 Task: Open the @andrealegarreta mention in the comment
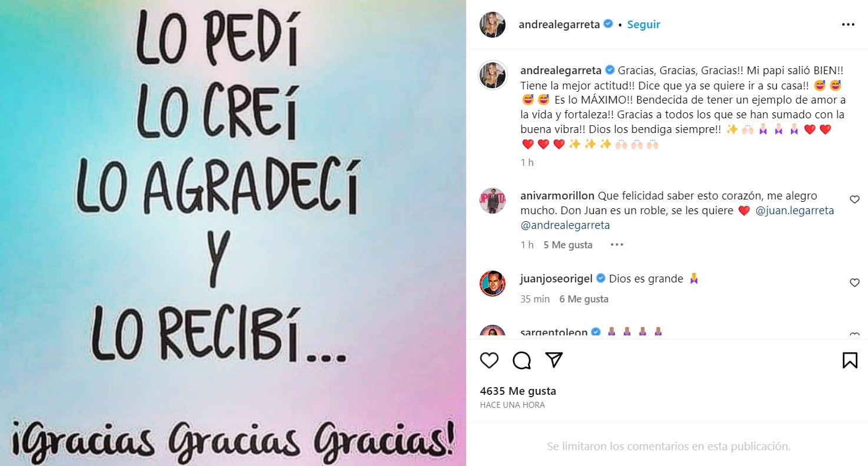(x=566, y=225)
